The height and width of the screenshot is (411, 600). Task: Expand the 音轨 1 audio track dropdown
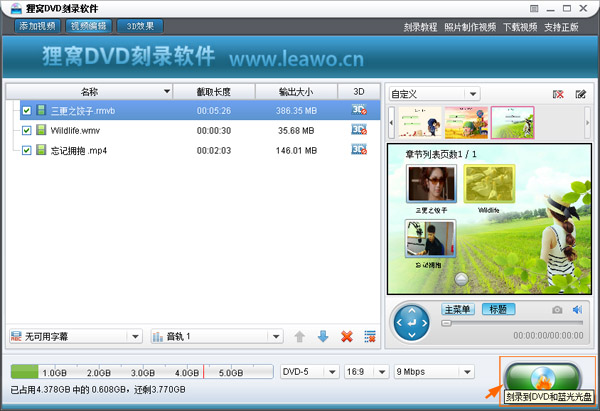pyautogui.click(x=276, y=337)
